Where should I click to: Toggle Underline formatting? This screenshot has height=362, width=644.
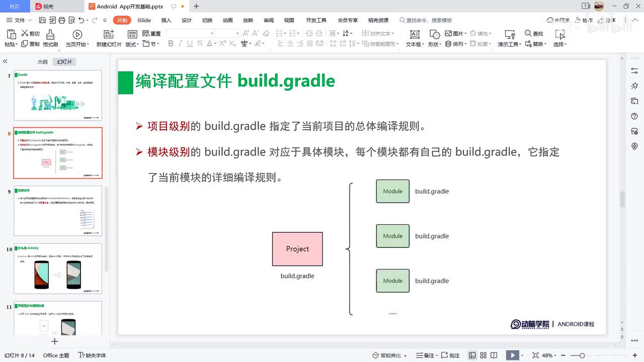[190, 44]
